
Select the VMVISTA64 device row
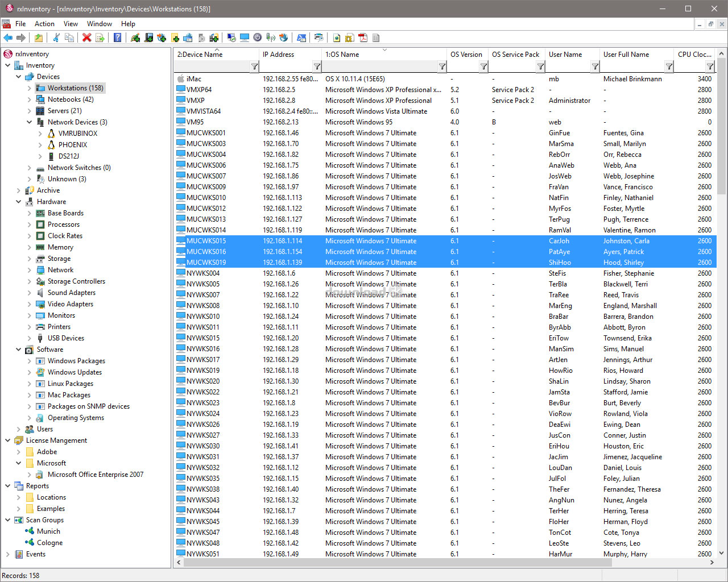click(445, 111)
